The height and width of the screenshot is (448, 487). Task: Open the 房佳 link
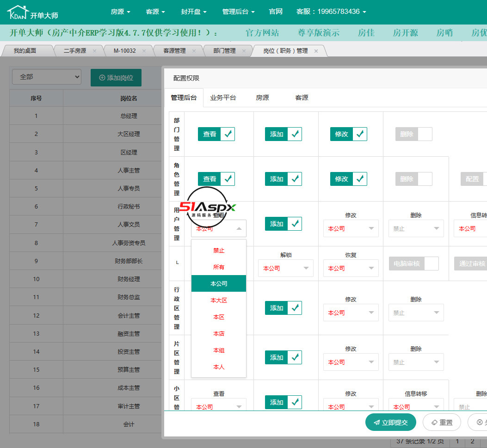[366, 33]
